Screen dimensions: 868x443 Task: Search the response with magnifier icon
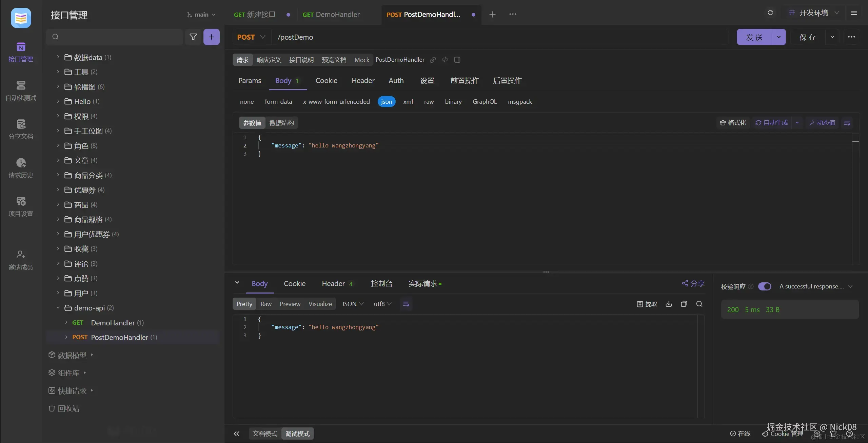pyautogui.click(x=699, y=304)
